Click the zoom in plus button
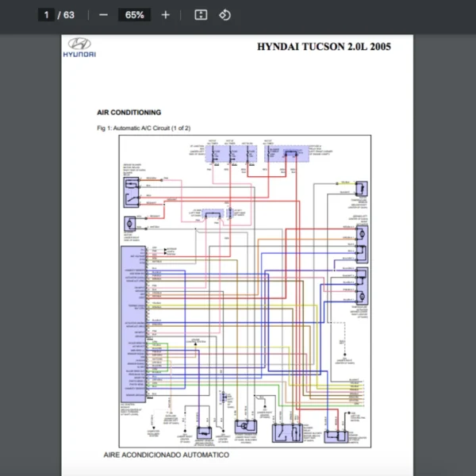The image size is (476, 476). 165,14
